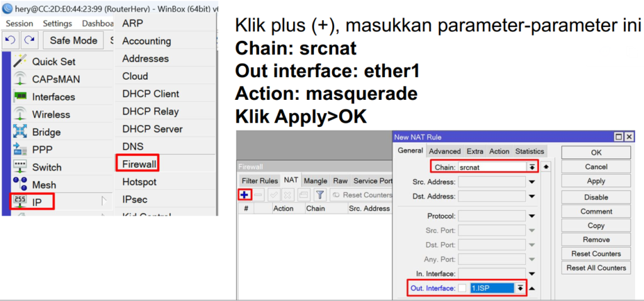Toggle the Out. Interface invert checkbox
This screenshot has width=644, height=301.
click(462, 288)
